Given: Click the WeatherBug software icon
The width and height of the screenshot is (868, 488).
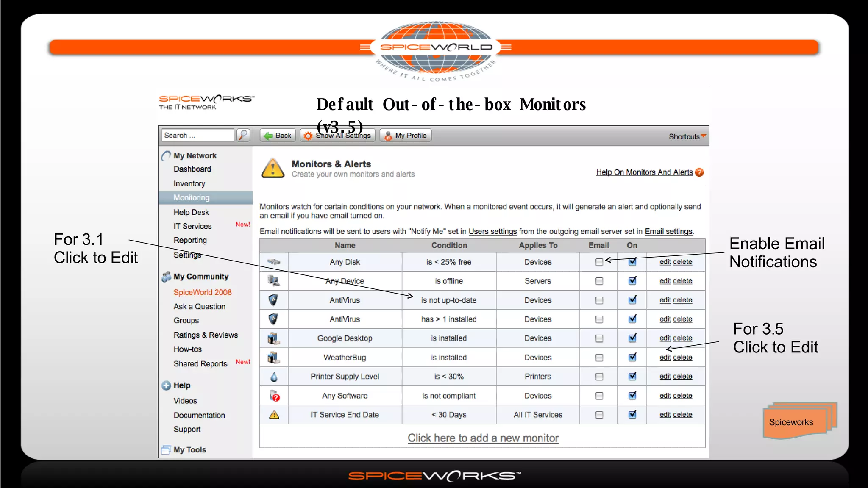Looking at the screenshot, I should coord(273,357).
